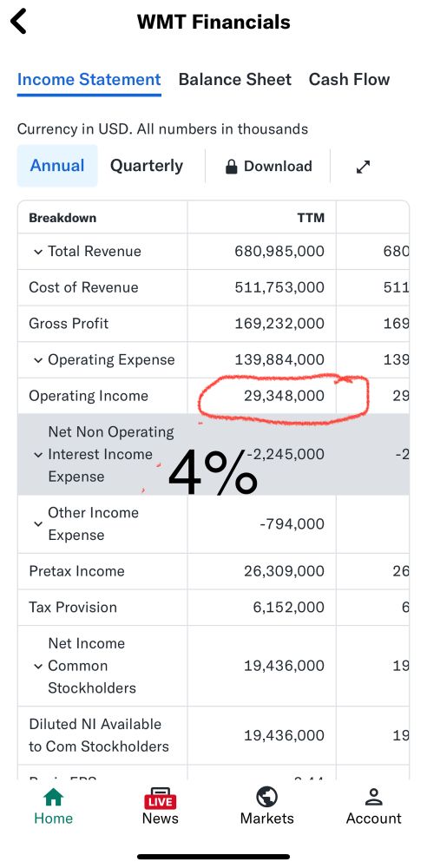The image size is (427, 868).
Task: Switch to Cash Flow tab
Action: click(350, 80)
